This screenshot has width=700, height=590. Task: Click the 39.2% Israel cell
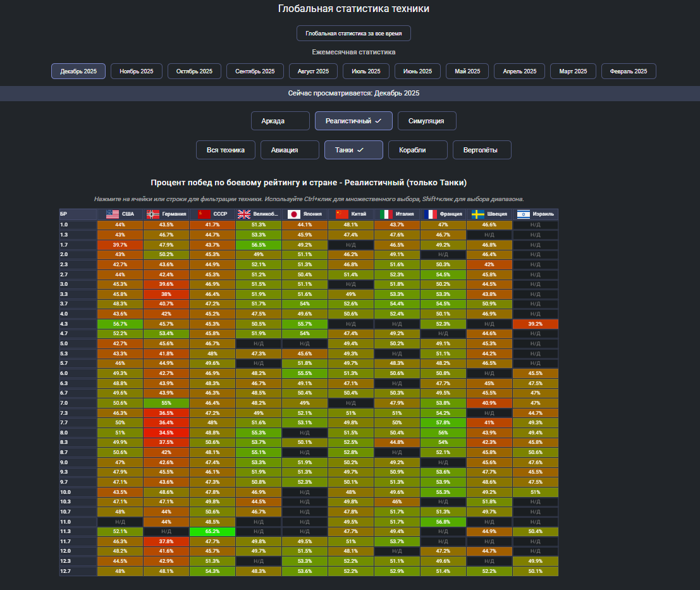(x=535, y=324)
